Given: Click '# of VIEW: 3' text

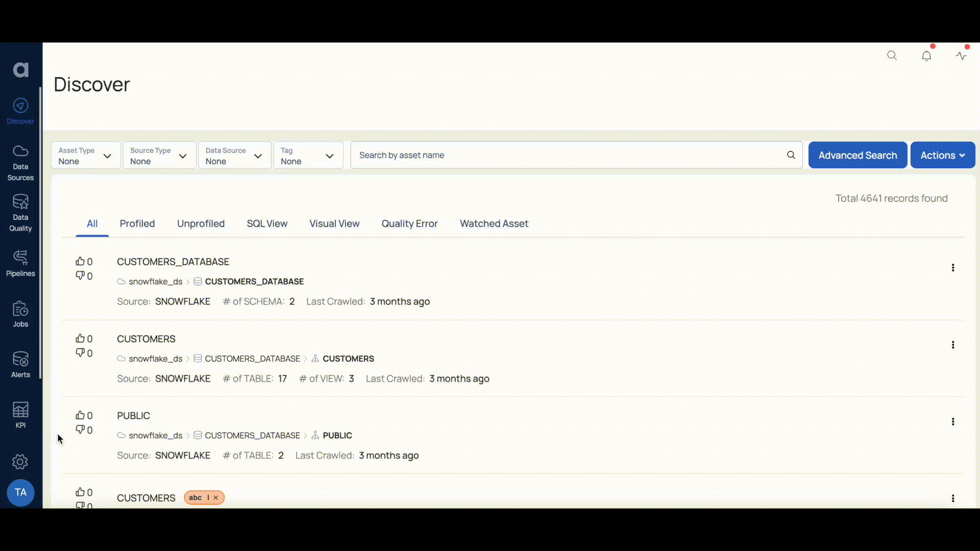Looking at the screenshot, I should pyautogui.click(x=327, y=379).
